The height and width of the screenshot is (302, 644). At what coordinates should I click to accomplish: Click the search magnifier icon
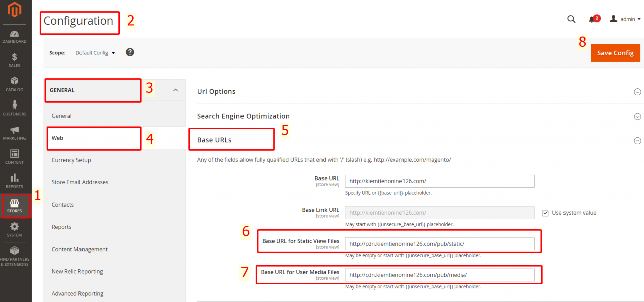(x=571, y=19)
